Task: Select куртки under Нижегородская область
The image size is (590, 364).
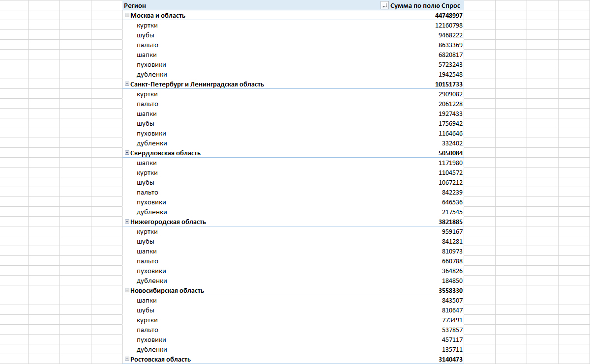Action: pos(147,231)
